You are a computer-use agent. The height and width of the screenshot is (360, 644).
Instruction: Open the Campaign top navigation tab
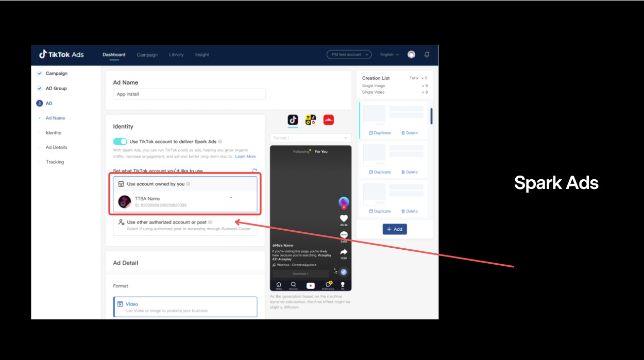click(147, 55)
